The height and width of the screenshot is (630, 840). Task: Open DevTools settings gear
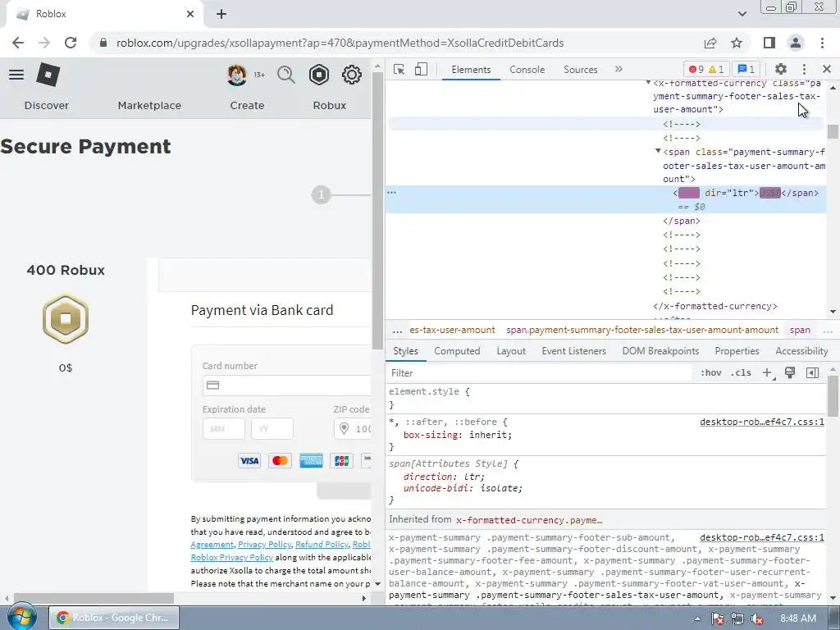point(781,69)
